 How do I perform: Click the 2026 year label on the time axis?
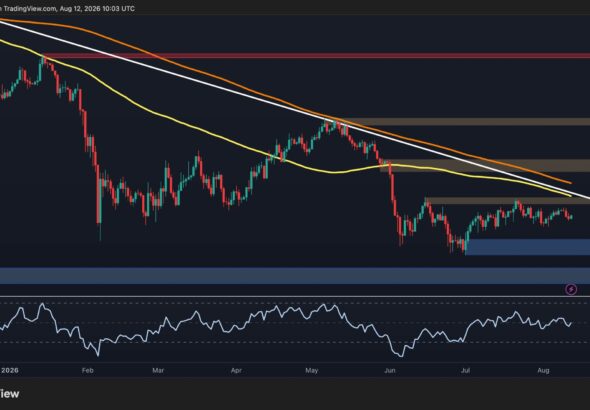pos(9,371)
